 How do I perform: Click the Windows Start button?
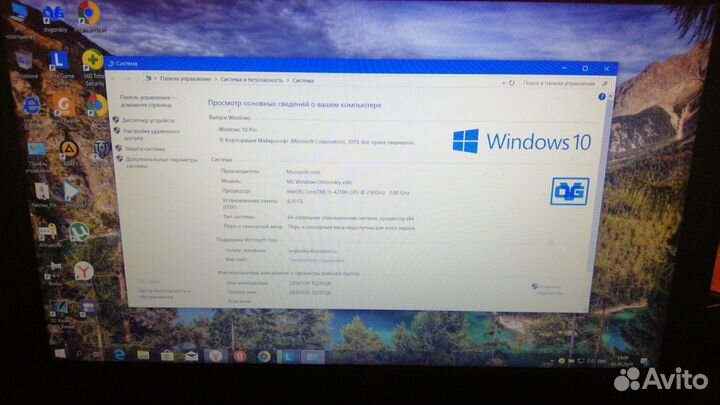(60, 353)
